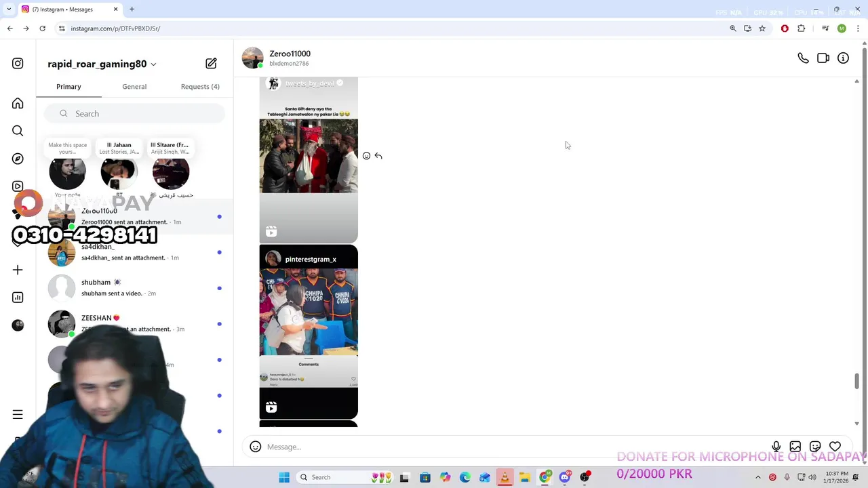The width and height of the screenshot is (868, 488).
Task: Open the Reels sidebar icon
Action: click(x=18, y=186)
